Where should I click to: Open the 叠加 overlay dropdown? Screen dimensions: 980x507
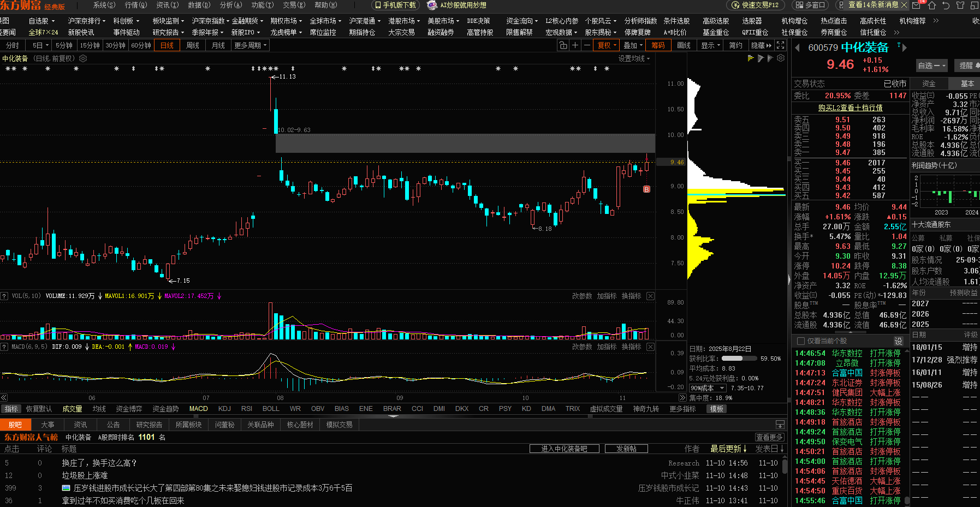(x=633, y=45)
